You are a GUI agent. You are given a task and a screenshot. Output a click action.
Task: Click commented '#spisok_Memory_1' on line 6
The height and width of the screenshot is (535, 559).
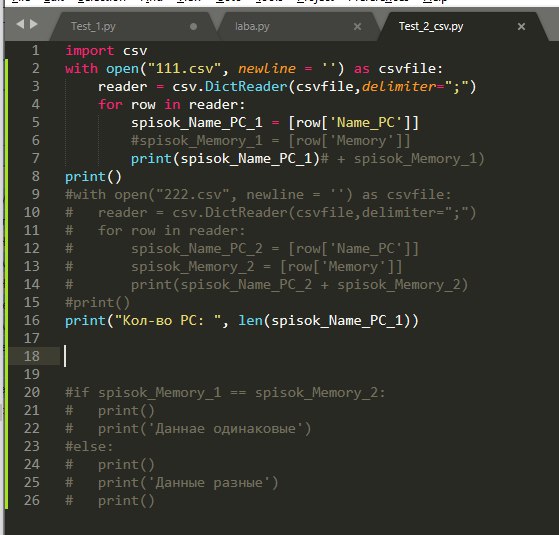(x=197, y=140)
